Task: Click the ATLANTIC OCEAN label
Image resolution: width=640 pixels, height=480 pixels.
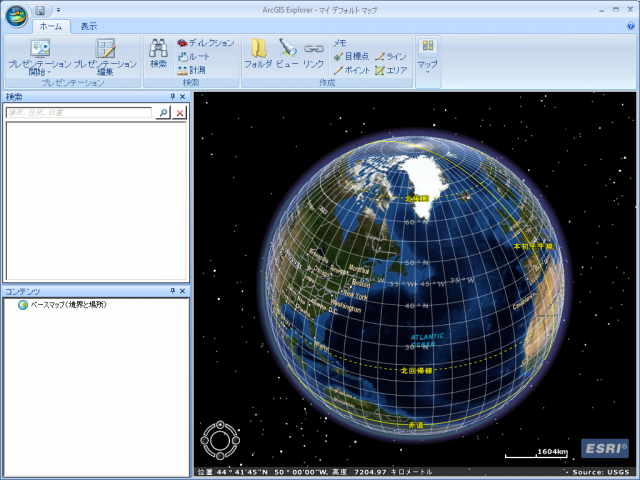Action: pos(427,340)
